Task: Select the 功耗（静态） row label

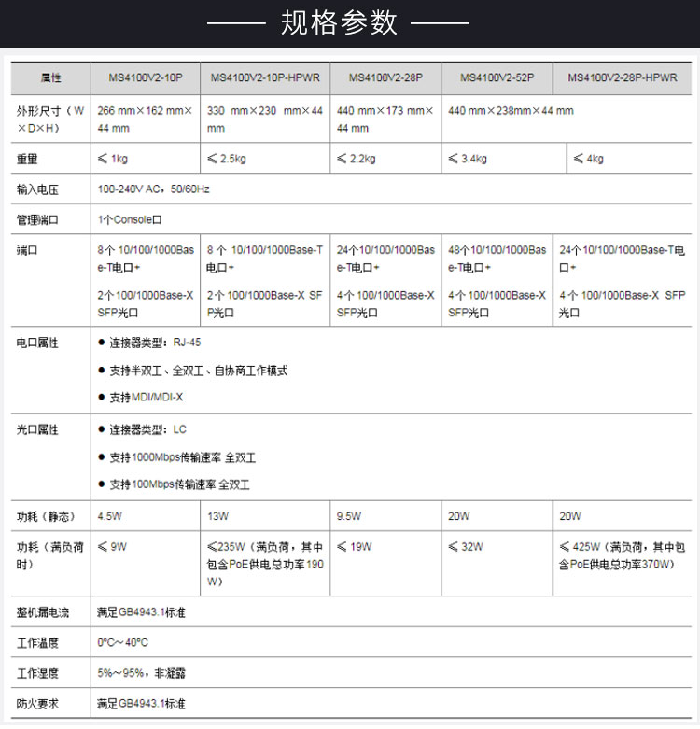Action: pyautogui.click(x=46, y=517)
